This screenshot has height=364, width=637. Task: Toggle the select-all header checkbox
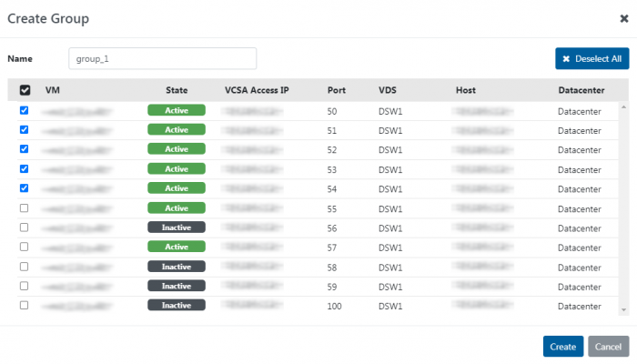[25, 91]
